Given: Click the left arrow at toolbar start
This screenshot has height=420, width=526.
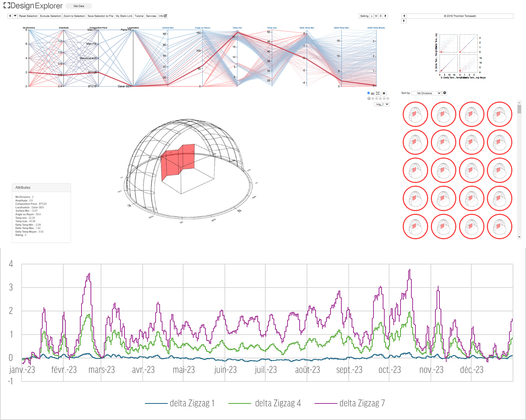Looking at the screenshot, I should (x=10, y=16).
